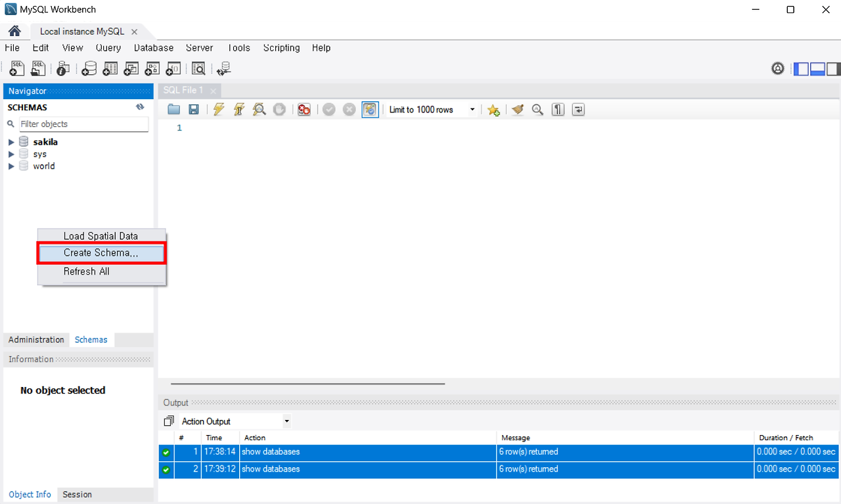The height and width of the screenshot is (504, 841).
Task: Choose Refresh All from context menu
Action: point(101,271)
